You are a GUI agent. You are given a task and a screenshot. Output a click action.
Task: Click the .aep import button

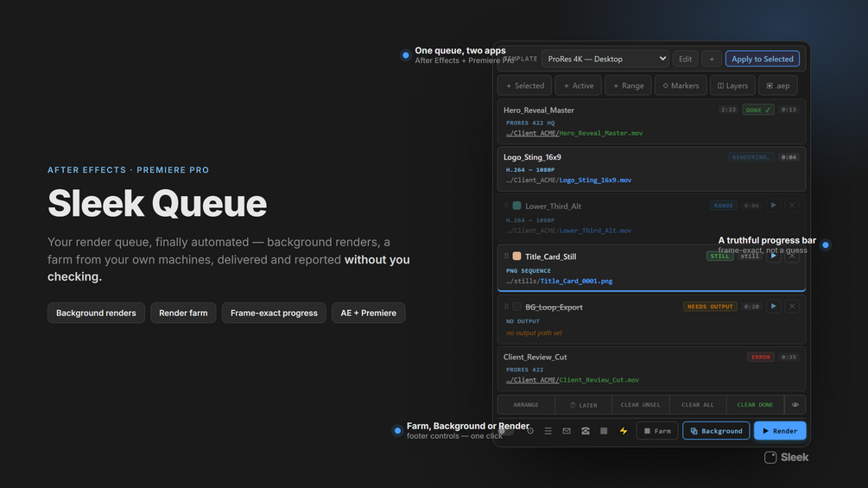[x=778, y=86]
